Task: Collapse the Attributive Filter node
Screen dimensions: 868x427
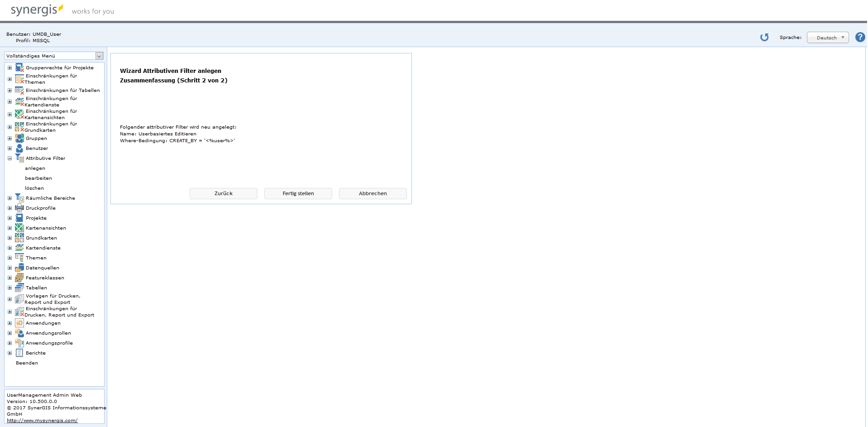Action: click(x=9, y=158)
